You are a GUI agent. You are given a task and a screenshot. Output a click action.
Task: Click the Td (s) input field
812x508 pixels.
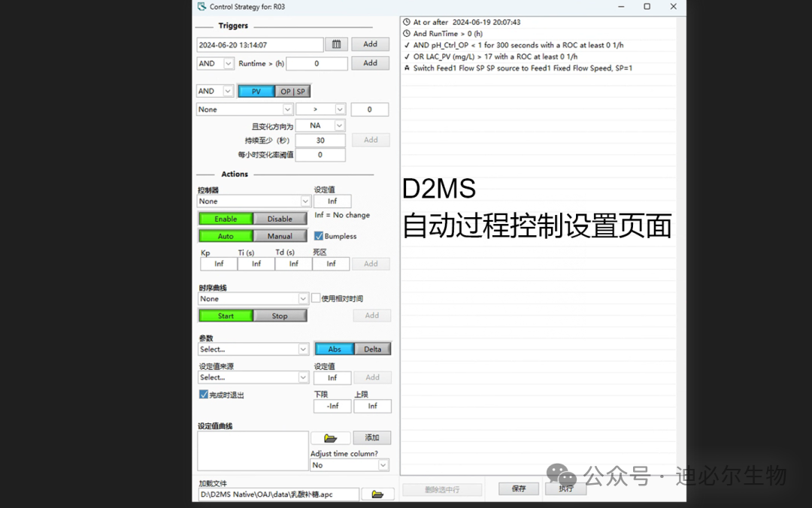point(294,264)
